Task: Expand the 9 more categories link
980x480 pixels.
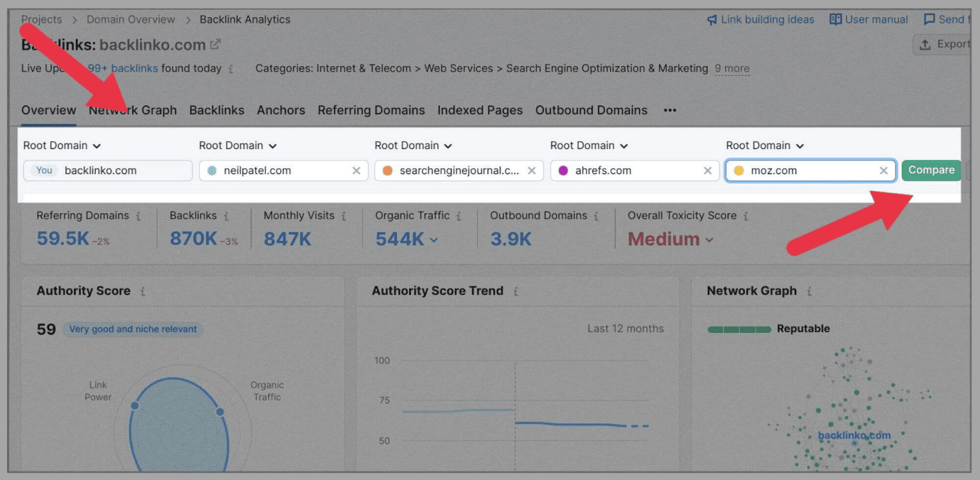Action: point(732,69)
